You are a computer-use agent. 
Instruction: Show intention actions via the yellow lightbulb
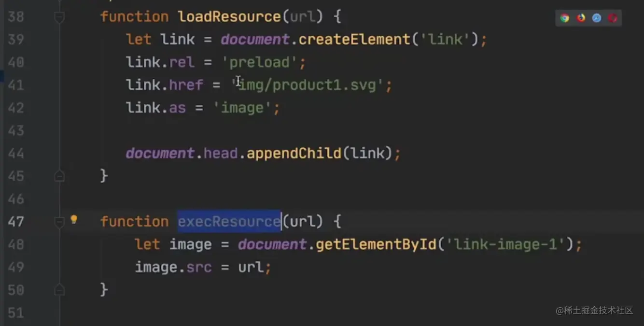74,220
